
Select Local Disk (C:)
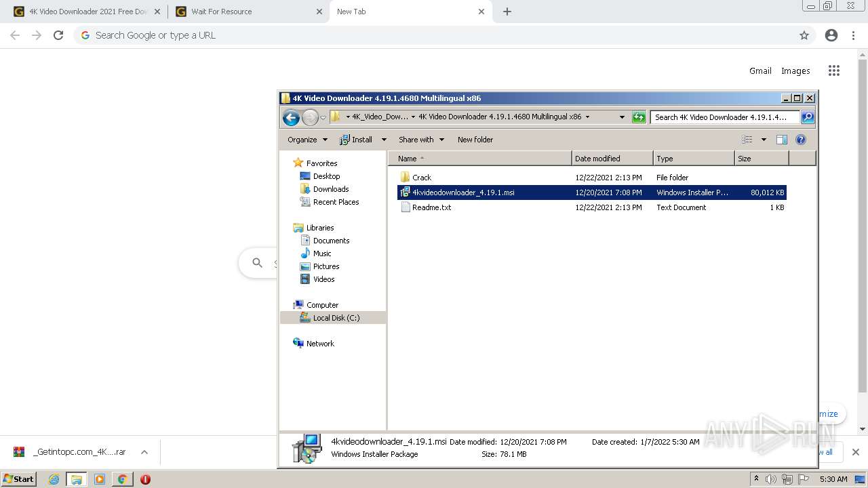(334, 318)
